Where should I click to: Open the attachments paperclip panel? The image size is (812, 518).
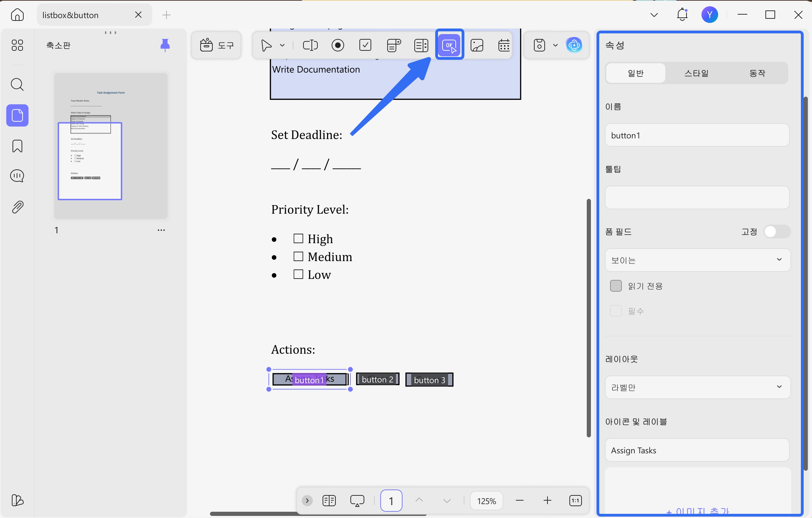[x=17, y=207]
